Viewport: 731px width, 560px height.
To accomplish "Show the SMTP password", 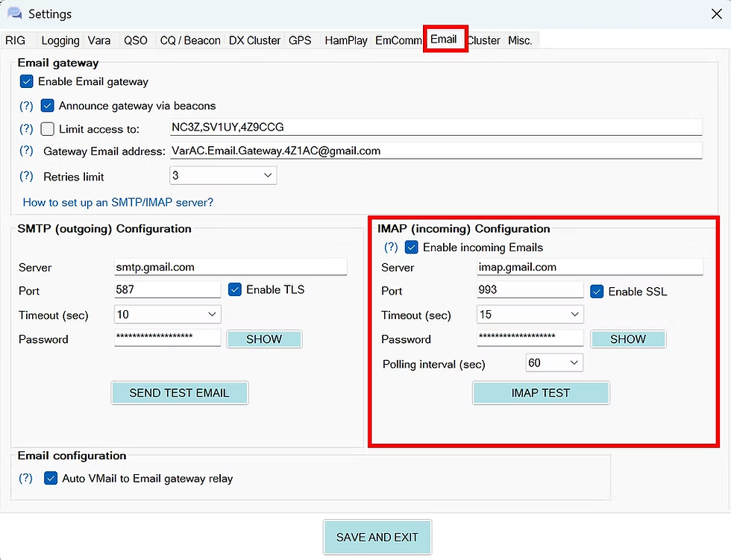I will (x=264, y=339).
